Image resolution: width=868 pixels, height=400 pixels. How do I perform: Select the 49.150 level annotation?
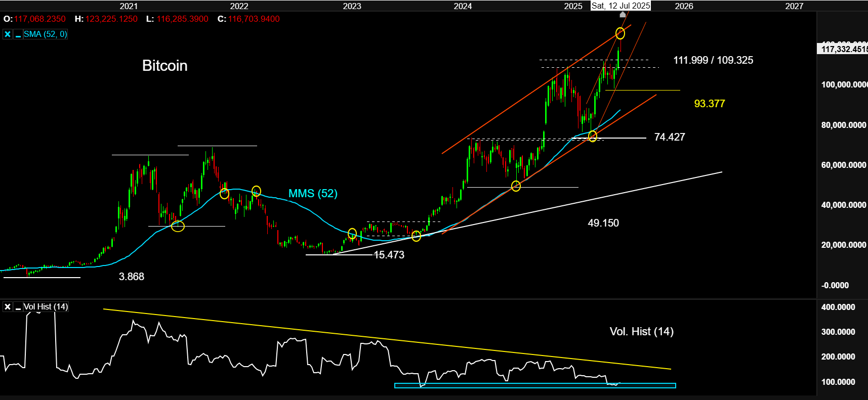click(603, 223)
